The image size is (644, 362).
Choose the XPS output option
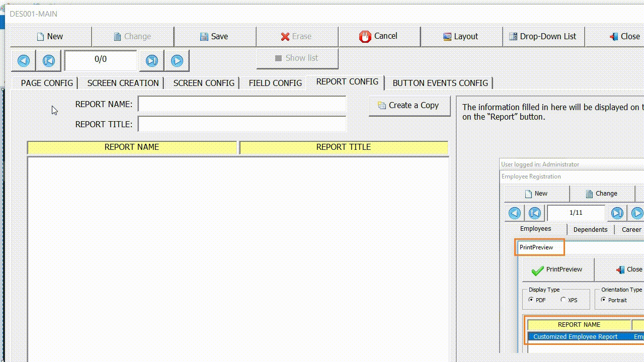tap(563, 300)
